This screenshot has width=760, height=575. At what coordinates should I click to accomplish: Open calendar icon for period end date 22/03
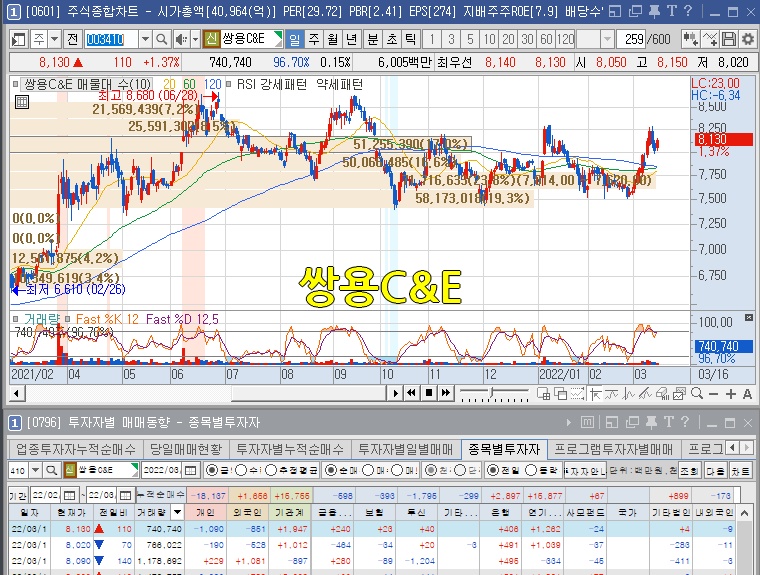(x=125, y=495)
